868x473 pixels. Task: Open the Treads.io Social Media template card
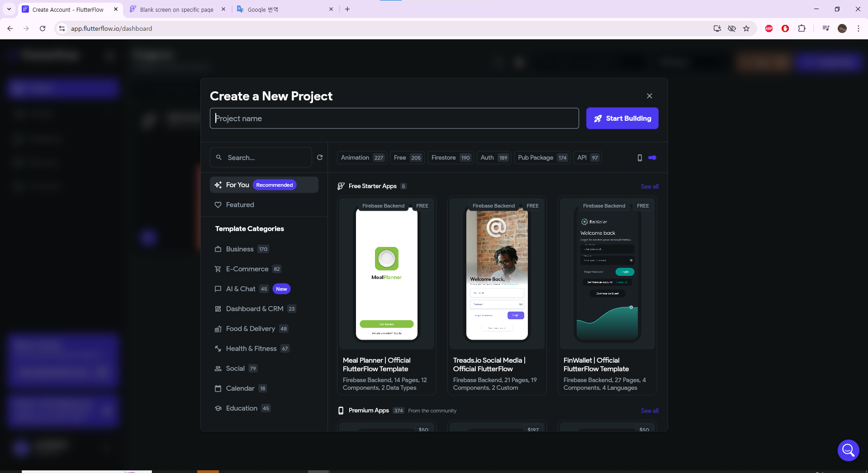[497, 296]
